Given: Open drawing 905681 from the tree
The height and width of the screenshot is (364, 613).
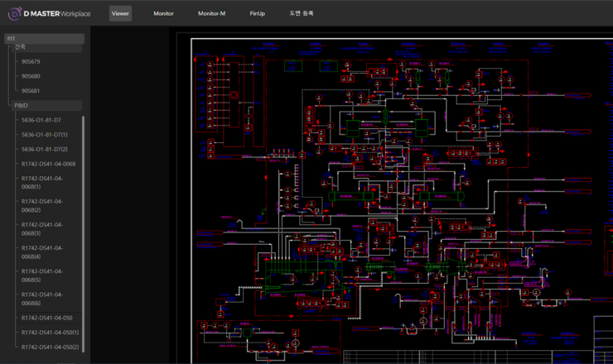Looking at the screenshot, I should click(x=31, y=91).
